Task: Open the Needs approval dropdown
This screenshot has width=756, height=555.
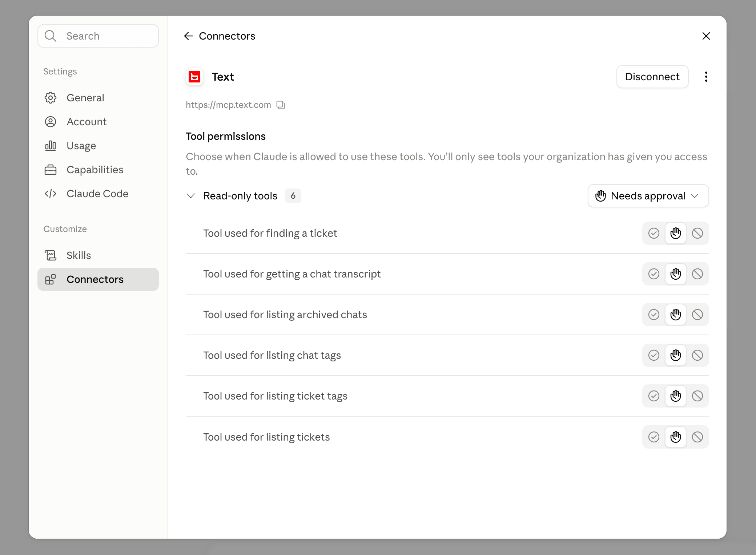Action: pos(648,196)
